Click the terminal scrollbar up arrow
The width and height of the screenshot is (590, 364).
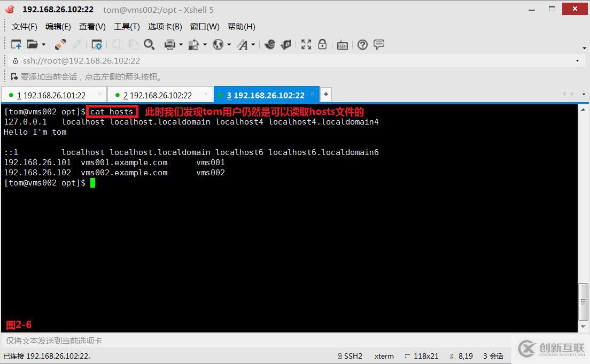[x=583, y=110]
